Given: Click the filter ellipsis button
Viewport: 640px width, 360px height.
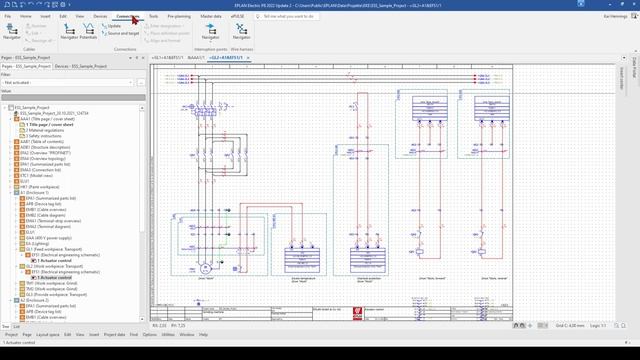Looking at the screenshot, I should click(x=141, y=82).
